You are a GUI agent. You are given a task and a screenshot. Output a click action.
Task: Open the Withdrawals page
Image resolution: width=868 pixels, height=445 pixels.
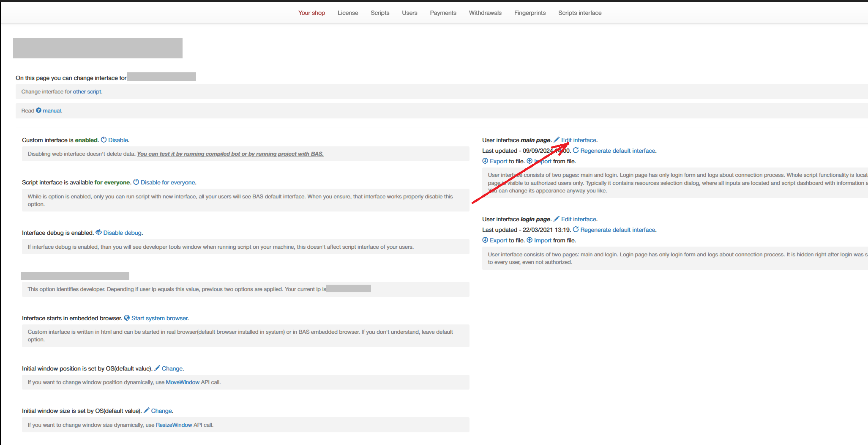coord(485,13)
